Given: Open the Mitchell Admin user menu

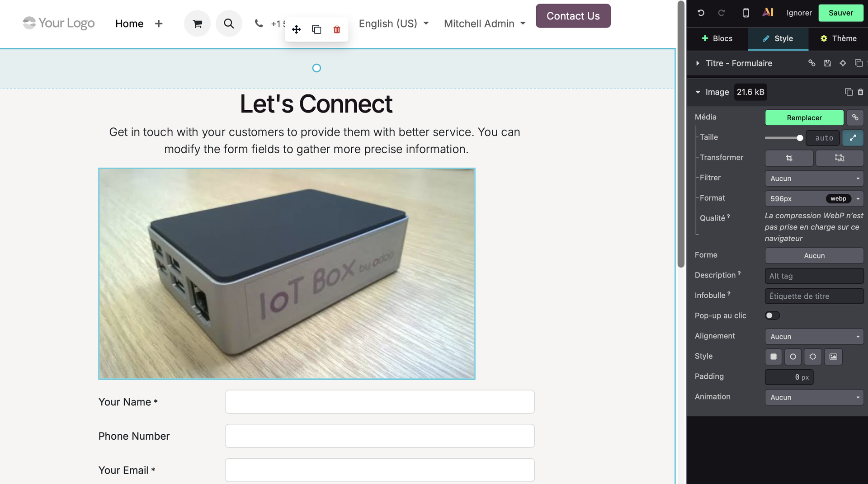Looking at the screenshot, I should tap(485, 23).
